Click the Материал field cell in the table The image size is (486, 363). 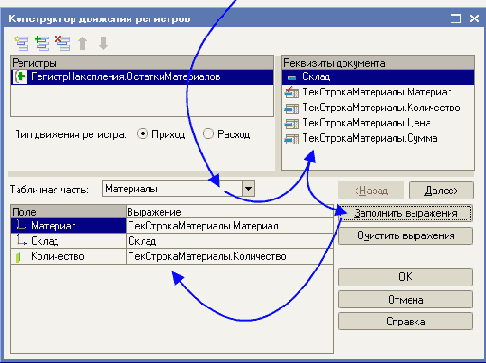[68, 226]
